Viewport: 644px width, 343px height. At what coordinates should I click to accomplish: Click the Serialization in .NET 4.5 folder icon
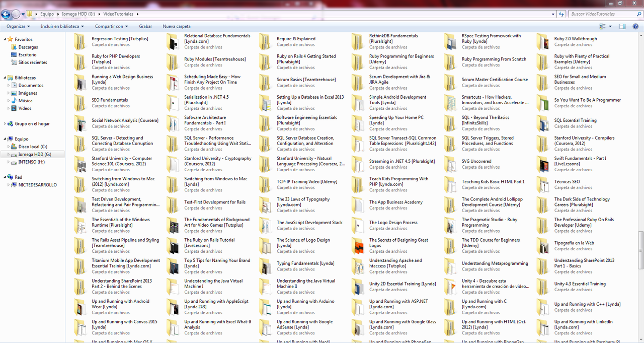click(173, 103)
